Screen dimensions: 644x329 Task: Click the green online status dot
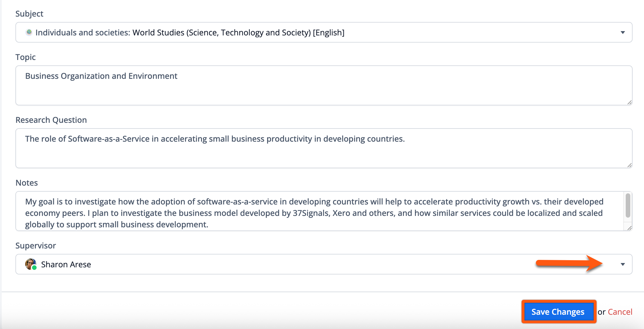[x=34, y=268]
